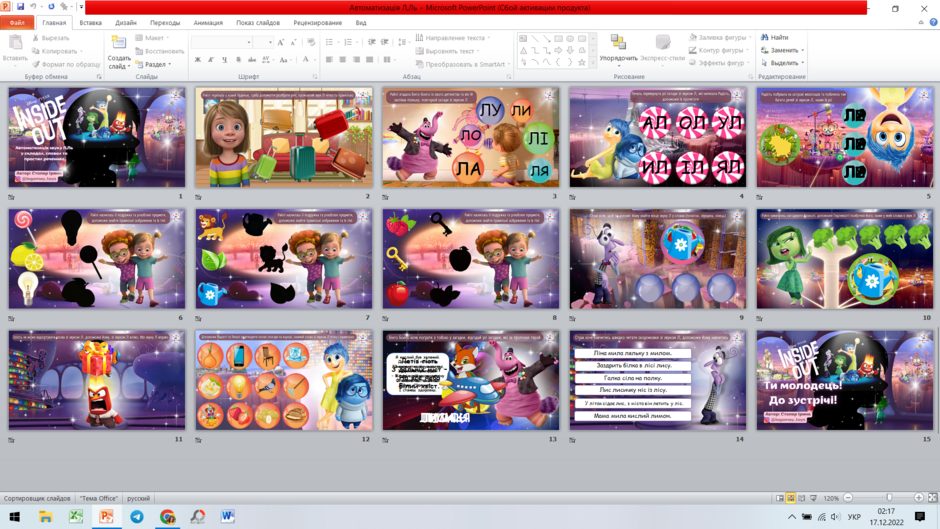
Task: Switch to the Вставка ribbon tab
Action: [91, 23]
